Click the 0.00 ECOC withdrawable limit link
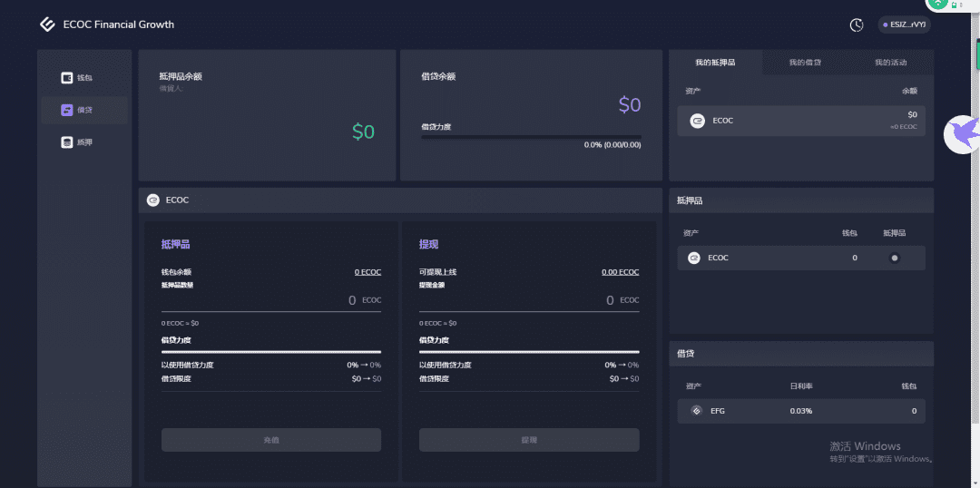Screen dimensions: 980x488 [x=620, y=272]
